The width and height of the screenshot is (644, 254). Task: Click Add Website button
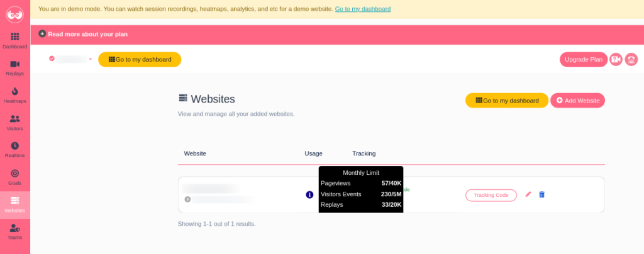pos(577,101)
